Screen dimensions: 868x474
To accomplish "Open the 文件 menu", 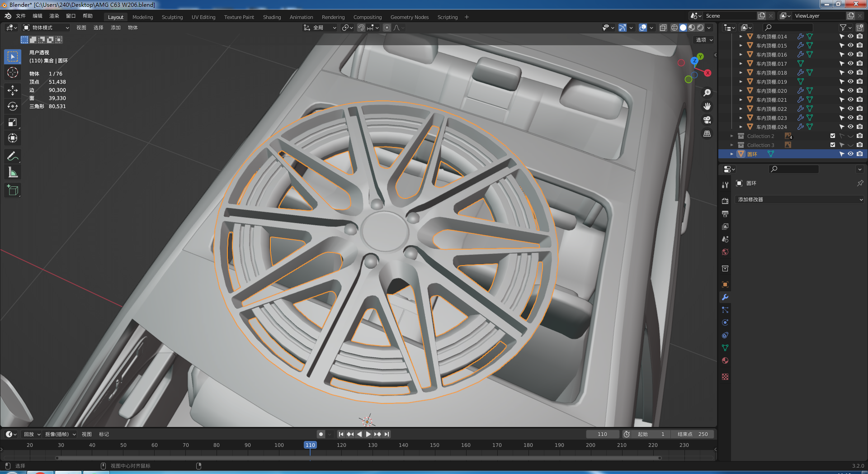I will pyautogui.click(x=21, y=16).
